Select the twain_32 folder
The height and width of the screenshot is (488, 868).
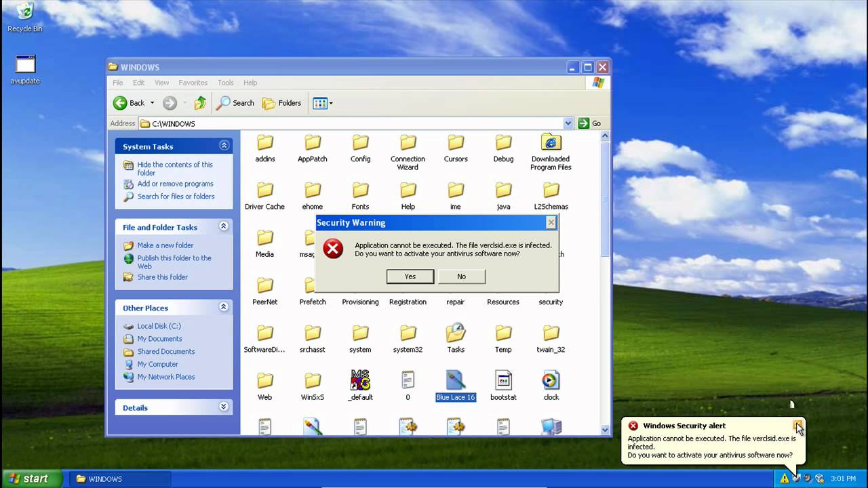pyautogui.click(x=551, y=339)
